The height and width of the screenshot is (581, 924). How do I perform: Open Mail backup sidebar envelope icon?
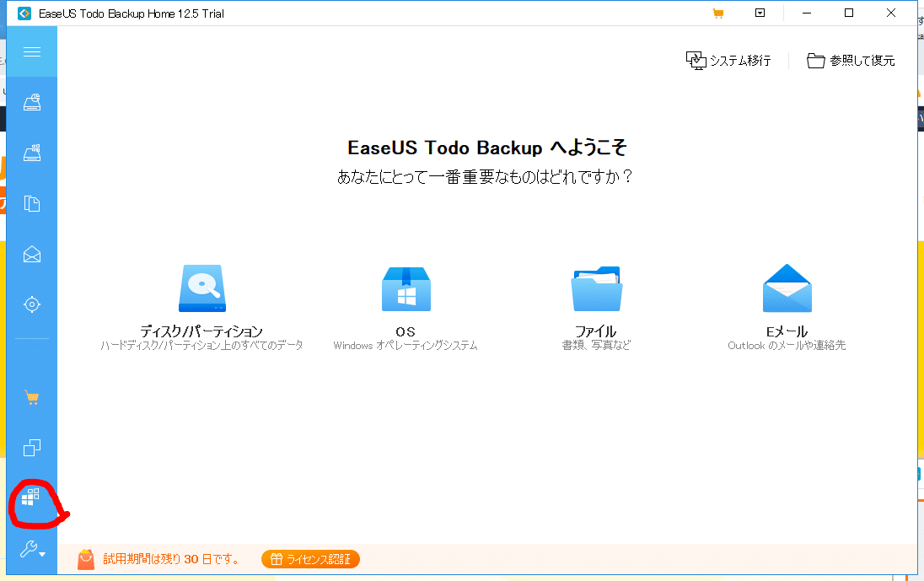[32, 254]
